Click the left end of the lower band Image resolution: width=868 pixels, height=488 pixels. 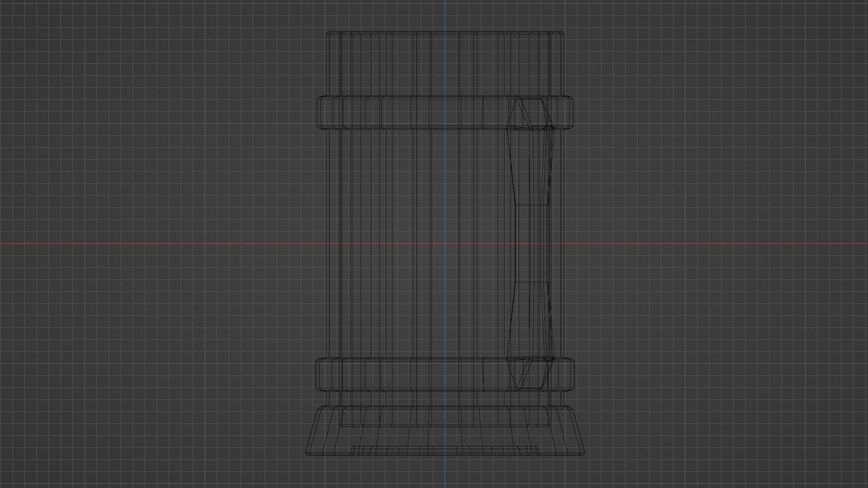320,374
